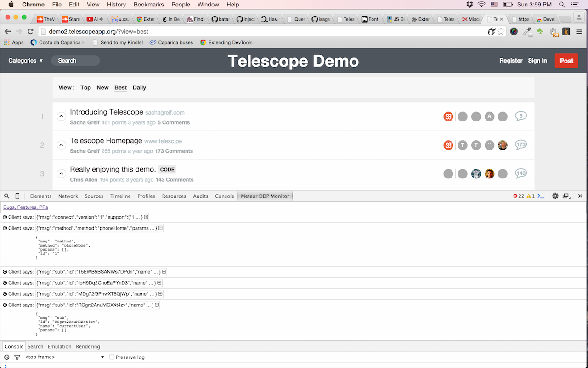Click the Register link
The image size is (588, 368).
coord(511,61)
